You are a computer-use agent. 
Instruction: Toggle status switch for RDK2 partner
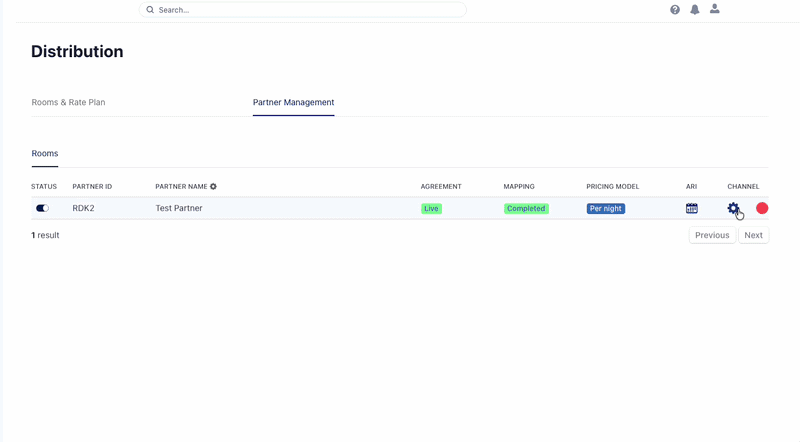coord(42,208)
